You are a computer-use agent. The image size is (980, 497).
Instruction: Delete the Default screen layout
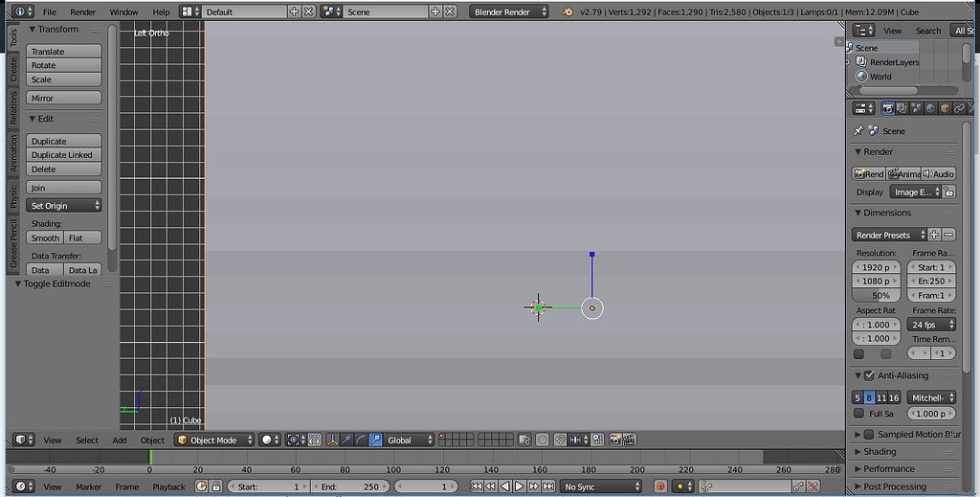tap(308, 11)
